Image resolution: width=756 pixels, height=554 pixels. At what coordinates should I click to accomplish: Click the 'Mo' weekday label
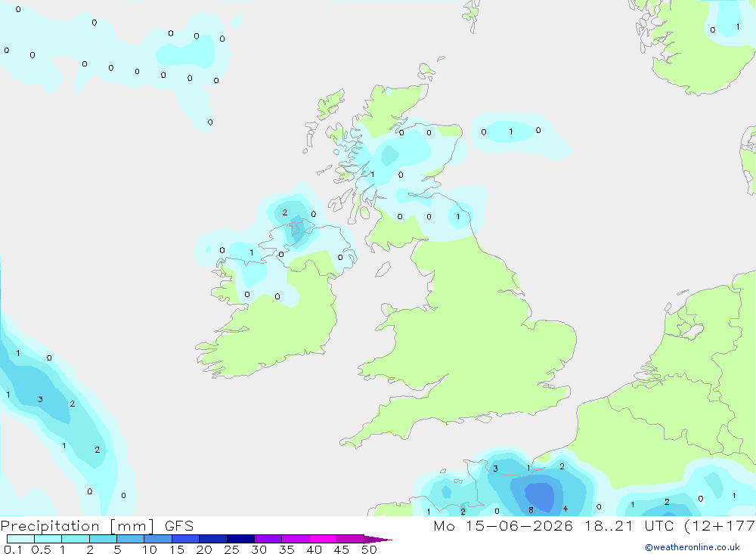[444, 526]
